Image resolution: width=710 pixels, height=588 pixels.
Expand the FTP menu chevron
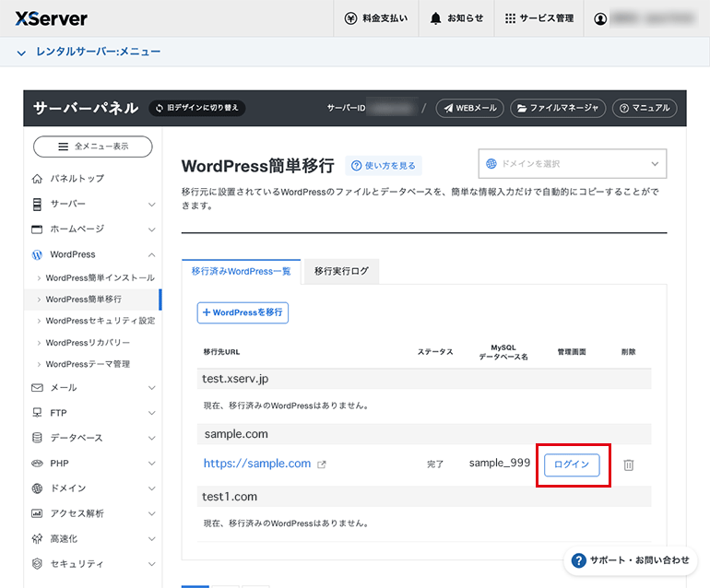(x=152, y=413)
